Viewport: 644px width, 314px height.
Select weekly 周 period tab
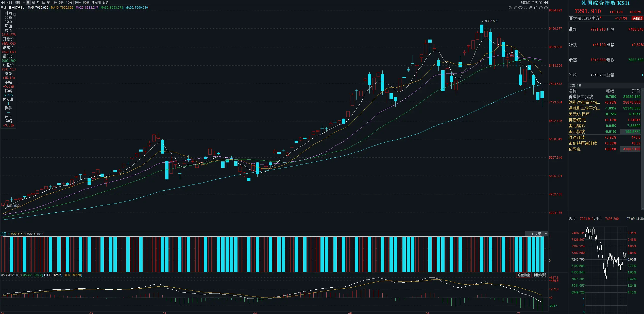point(33,3)
